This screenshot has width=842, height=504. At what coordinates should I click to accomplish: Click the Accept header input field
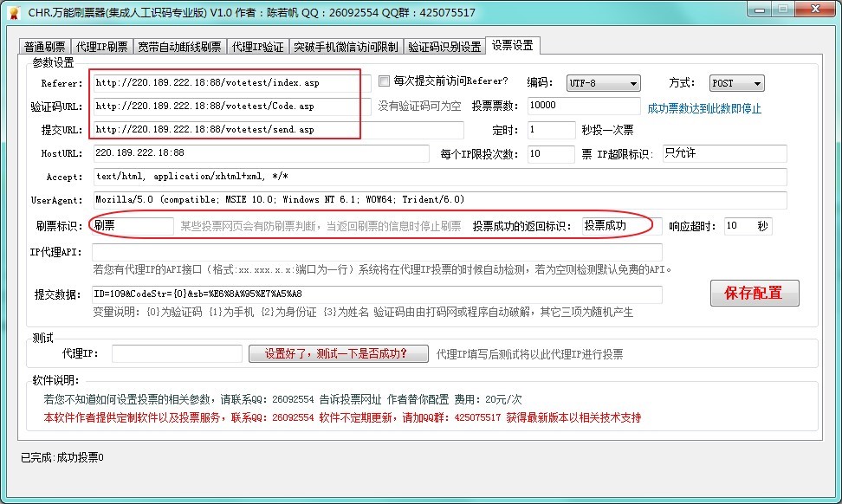point(440,177)
